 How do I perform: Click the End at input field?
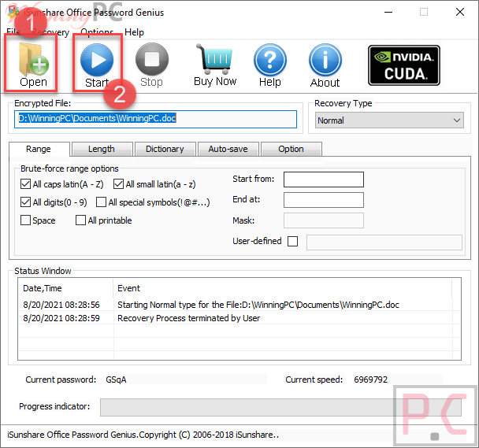(324, 200)
